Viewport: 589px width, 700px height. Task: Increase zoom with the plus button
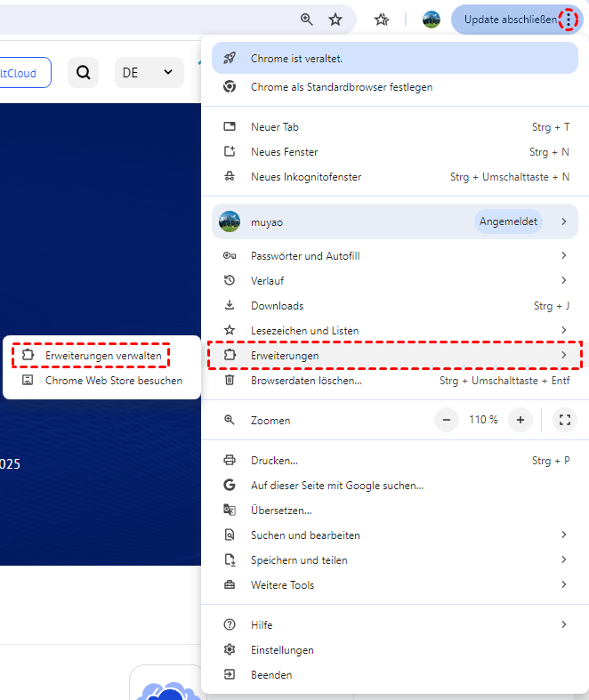click(x=520, y=420)
